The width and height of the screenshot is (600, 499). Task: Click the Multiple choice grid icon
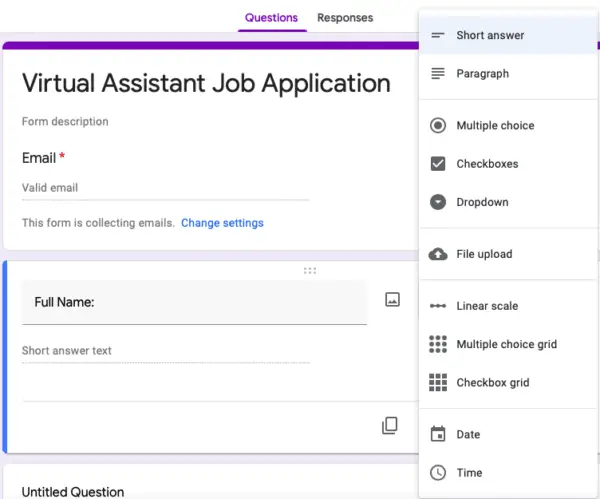(437, 344)
